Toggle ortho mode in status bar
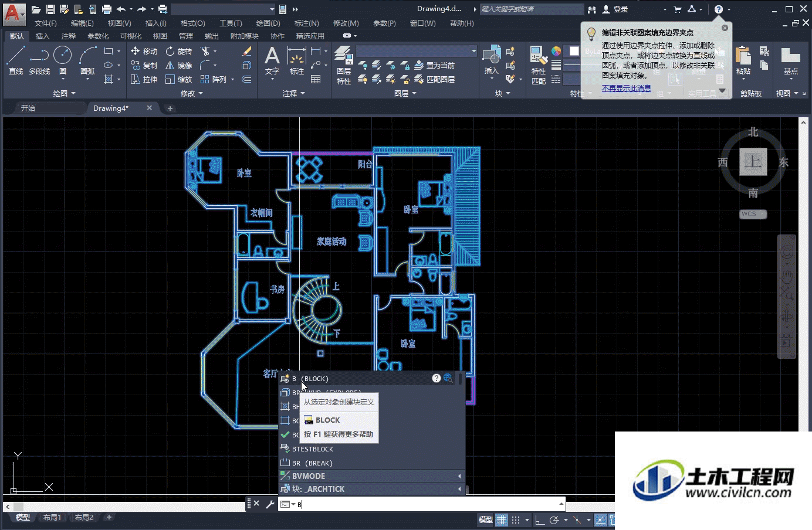This screenshot has width=812, height=530. [x=540, y=519]
